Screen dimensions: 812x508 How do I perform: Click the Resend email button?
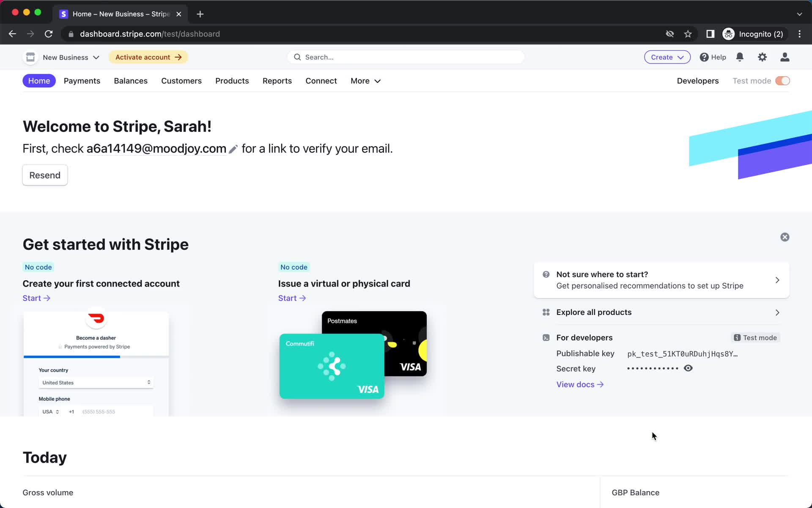click(45, 175)
